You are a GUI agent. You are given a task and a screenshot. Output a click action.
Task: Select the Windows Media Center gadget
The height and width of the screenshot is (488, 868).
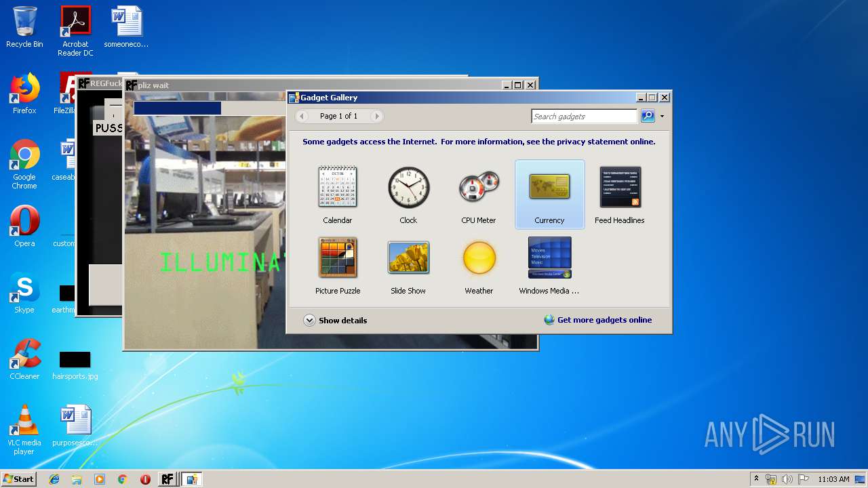[x=549, y=265]
